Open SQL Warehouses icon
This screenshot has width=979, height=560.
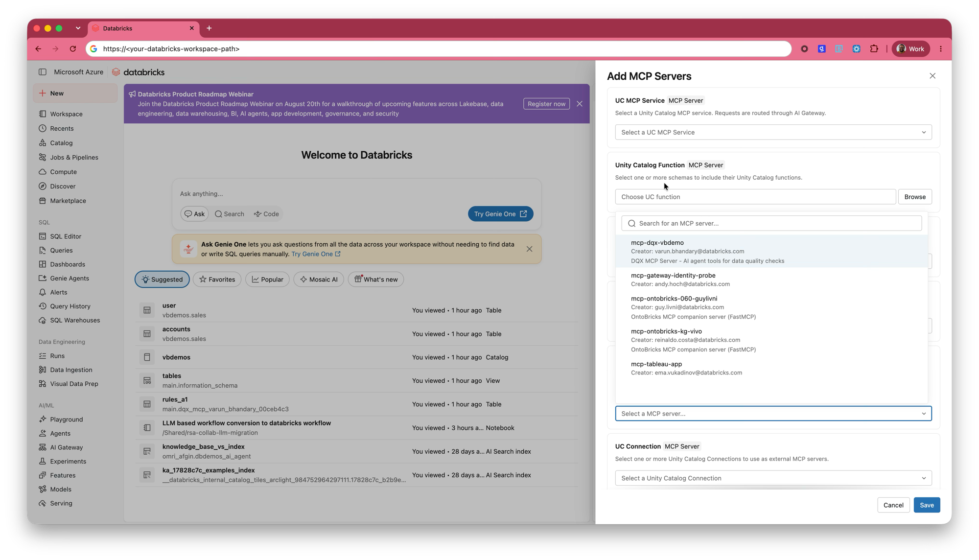click(x=43, y=320)
